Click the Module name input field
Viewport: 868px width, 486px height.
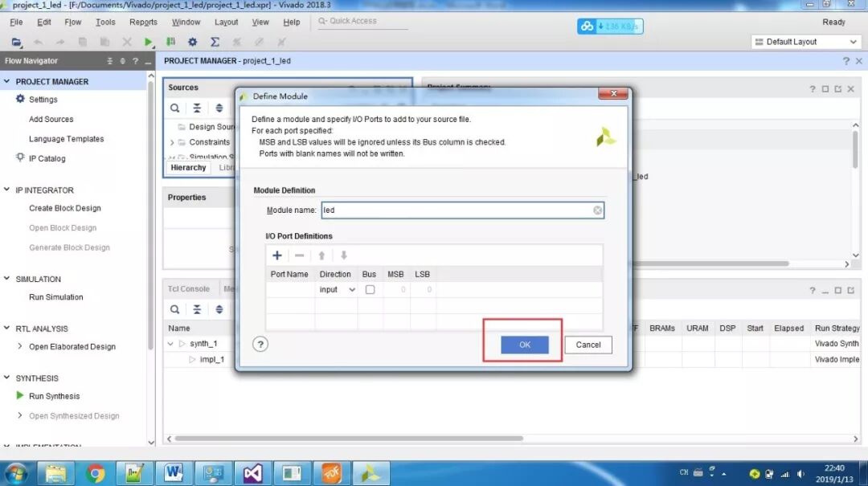pos(462,210)
